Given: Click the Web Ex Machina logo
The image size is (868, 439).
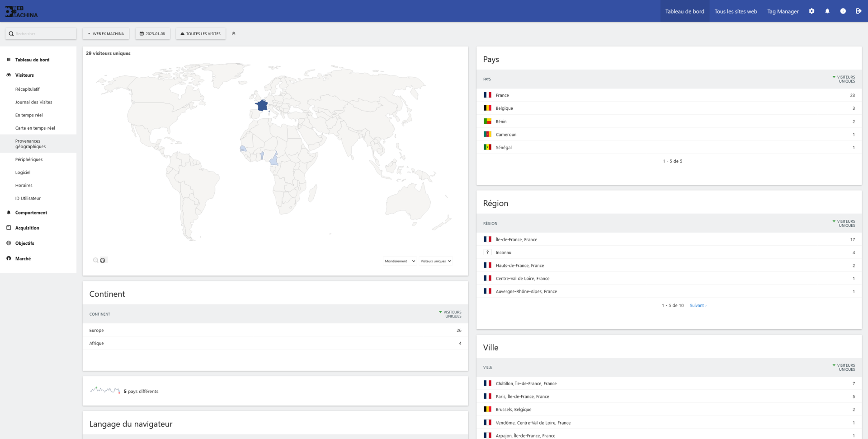Looking at the screenshot, I should coord(21,11).
